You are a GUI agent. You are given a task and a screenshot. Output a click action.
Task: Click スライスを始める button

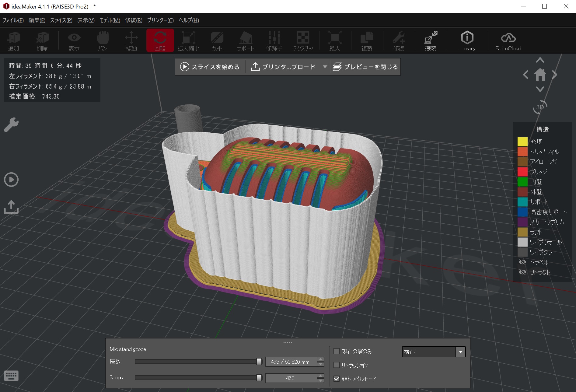point(210,67)
